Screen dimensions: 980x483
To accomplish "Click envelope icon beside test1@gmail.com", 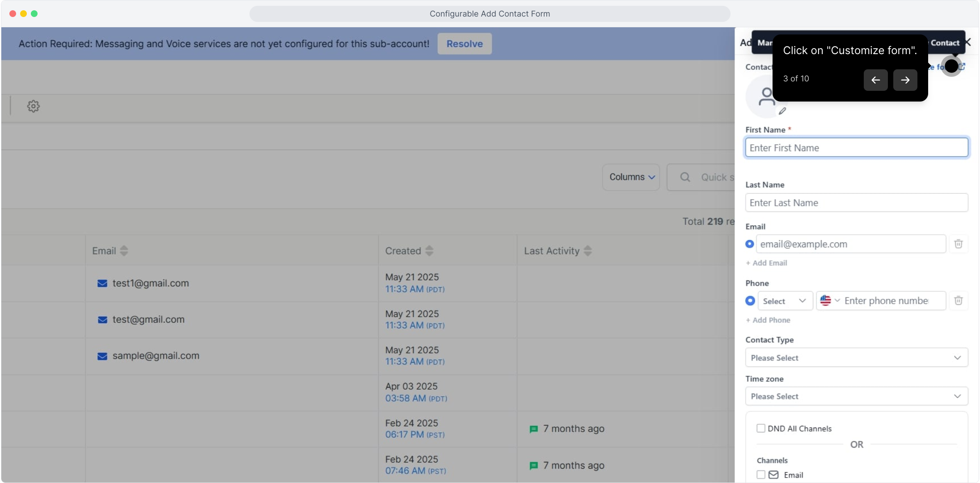I will [x=102, y=284].
